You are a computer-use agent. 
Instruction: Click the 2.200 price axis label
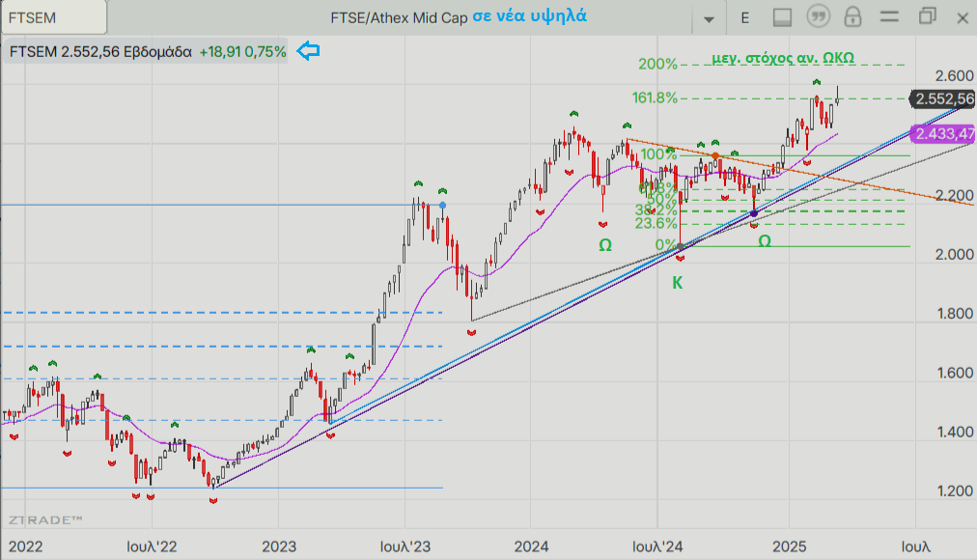(954, 196)
